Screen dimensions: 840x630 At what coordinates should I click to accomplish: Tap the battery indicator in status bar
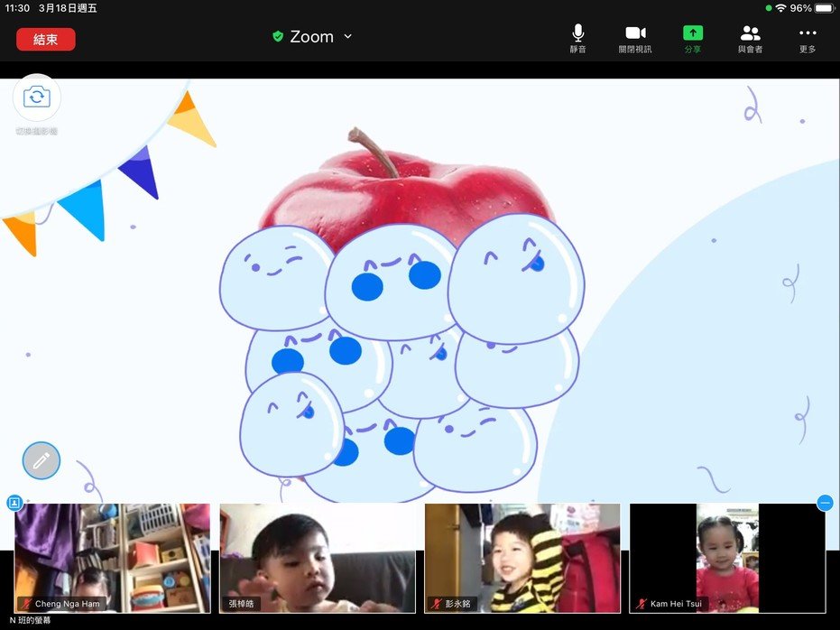(x=824, y=8)
